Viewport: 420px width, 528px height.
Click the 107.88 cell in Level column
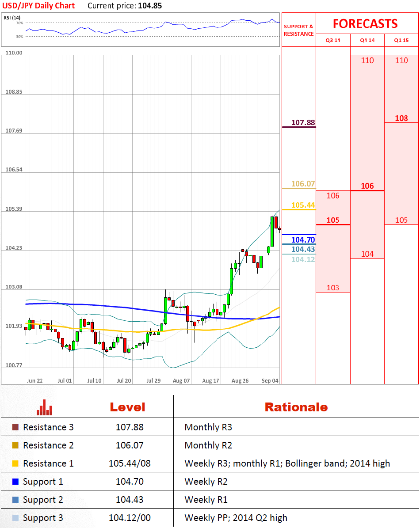tap(130, 427)
